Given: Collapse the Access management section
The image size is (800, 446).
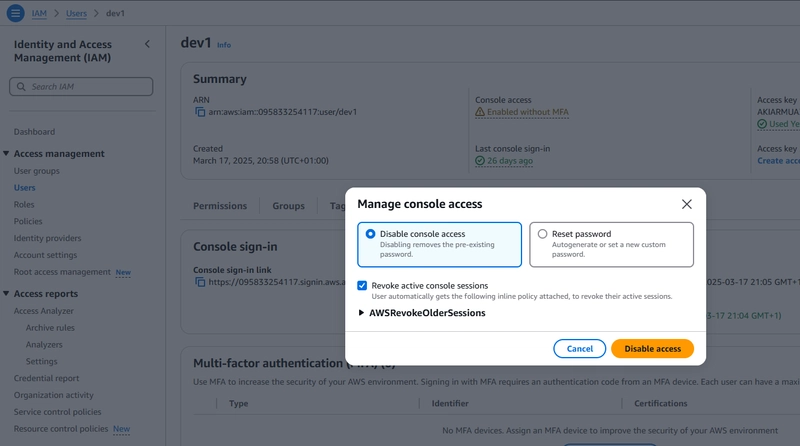Looking at the screenshot, I should pyautogui.click(x=6, y=154).
